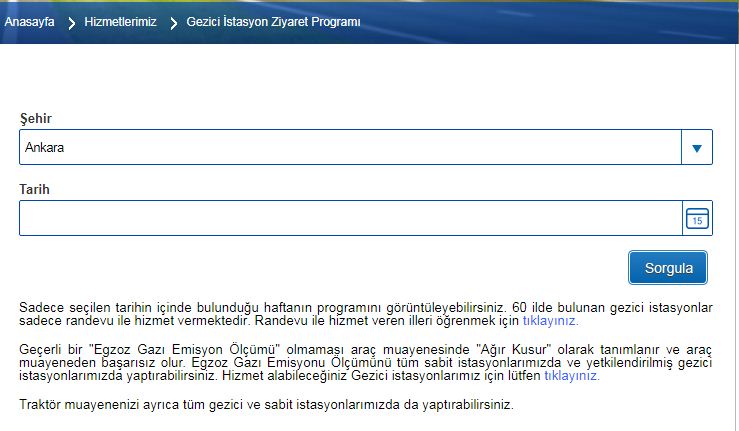Go to Anasayfa breadcrumb
739x431 pixels.
[x=29, y=22]
